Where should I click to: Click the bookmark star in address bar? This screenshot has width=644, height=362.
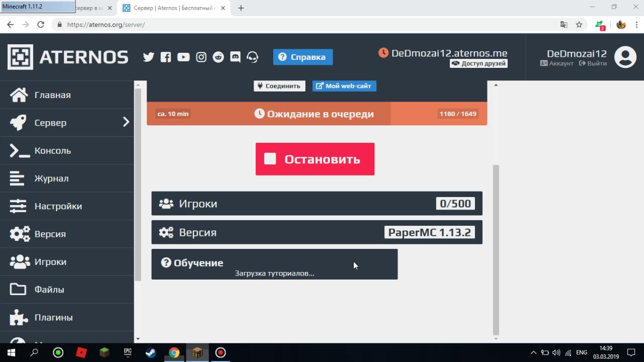[x=579, y=24]
